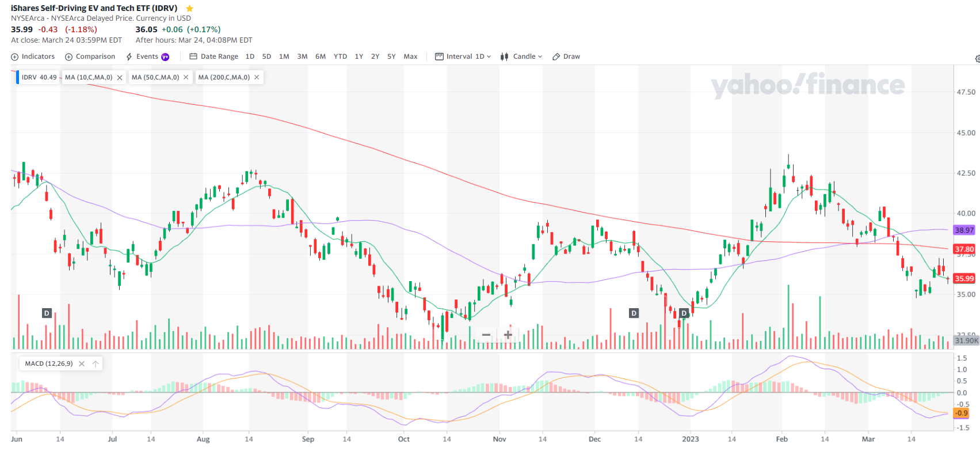Close the MACD (12,26,9) panel
980x451 pixels.
pos(82,363)
